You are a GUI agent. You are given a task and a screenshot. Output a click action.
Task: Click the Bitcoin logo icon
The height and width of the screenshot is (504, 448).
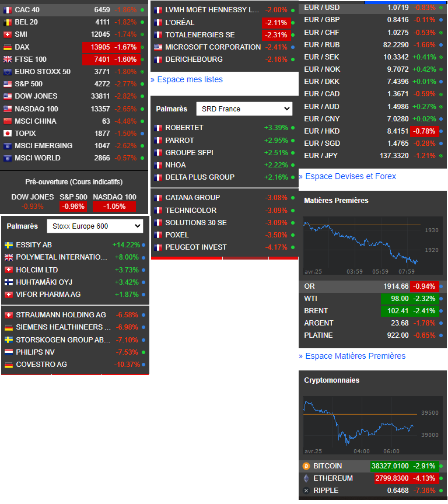click(x=306, y=466)
